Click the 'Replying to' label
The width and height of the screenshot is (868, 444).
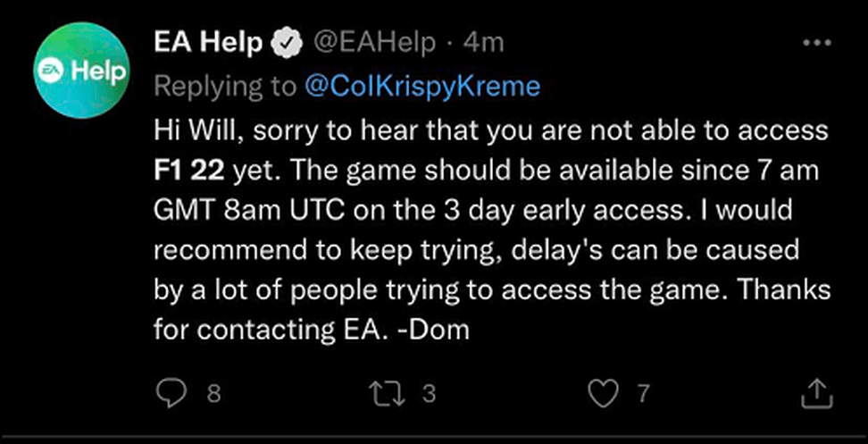225,88
